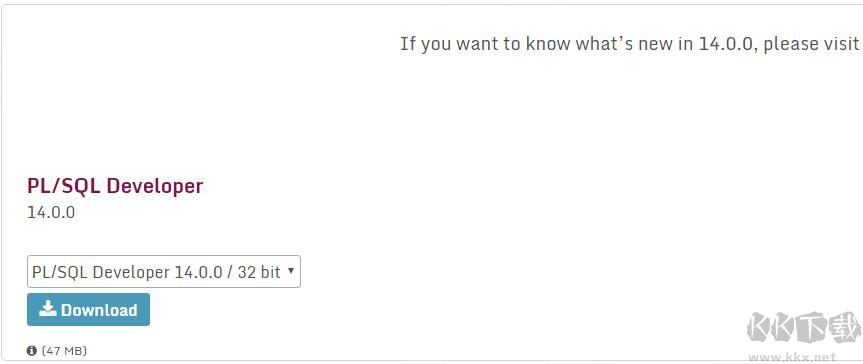Image resolution: width=863 pixels, height=364 pixels.
Task: Click the 'what's new in 14.0.0' sentence
Action: pyautogui.click(x=636, y=44)
